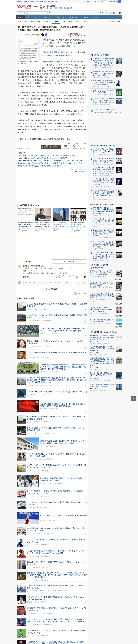
Task: Click コメントを書く button
Action: (x=69, y=261)
